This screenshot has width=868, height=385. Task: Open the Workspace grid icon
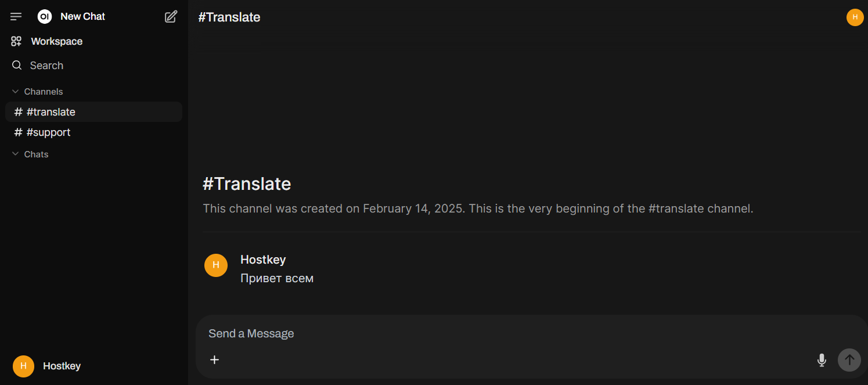pos(16,41)
